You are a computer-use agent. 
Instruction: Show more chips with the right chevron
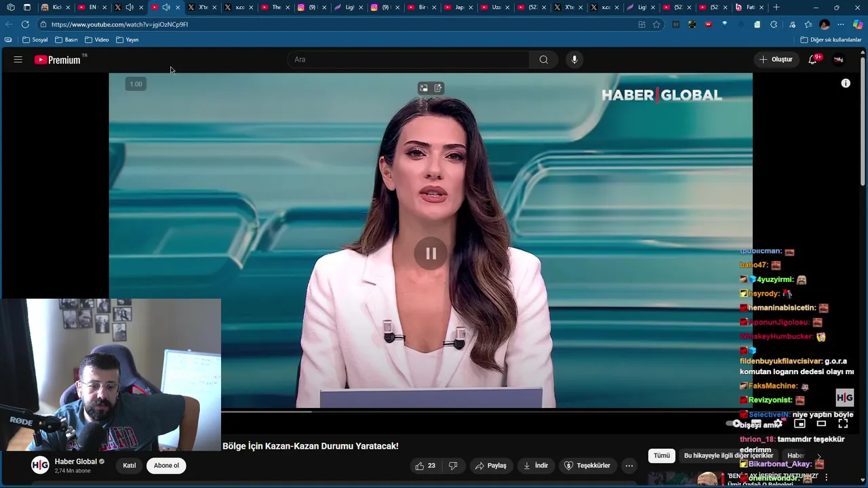point(818,456)
